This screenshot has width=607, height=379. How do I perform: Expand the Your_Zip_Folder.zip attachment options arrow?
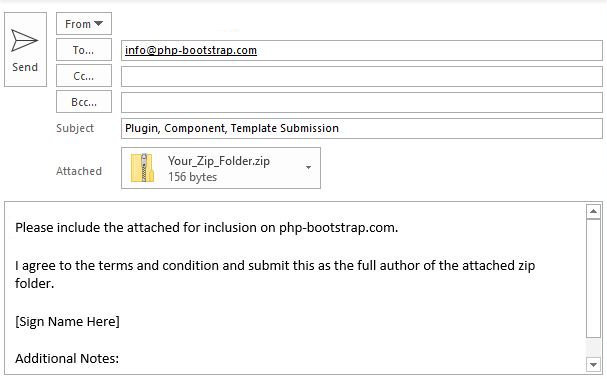pos(309,168)
